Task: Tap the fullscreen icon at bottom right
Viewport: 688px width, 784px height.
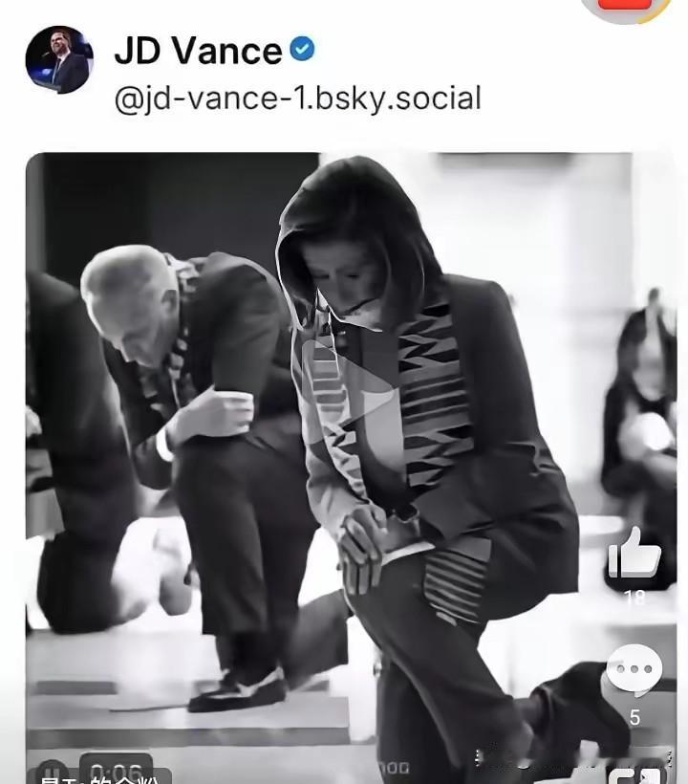Action: point(634,775)
